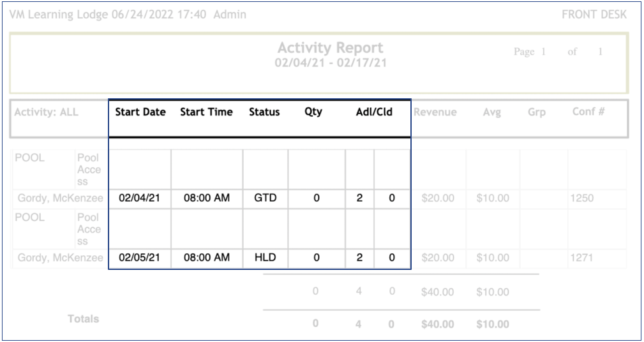
Task: Click the FRONT DESK label
Action: tap(594, 15)
